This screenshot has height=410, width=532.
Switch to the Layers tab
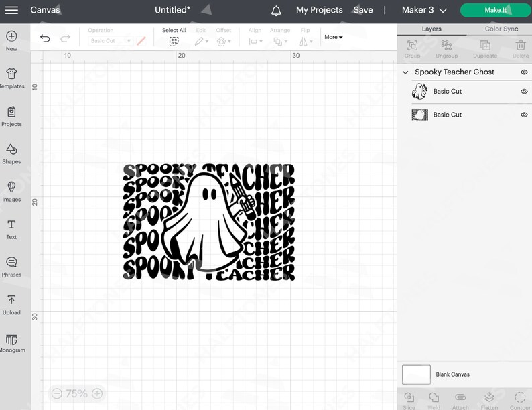point(431,29)
